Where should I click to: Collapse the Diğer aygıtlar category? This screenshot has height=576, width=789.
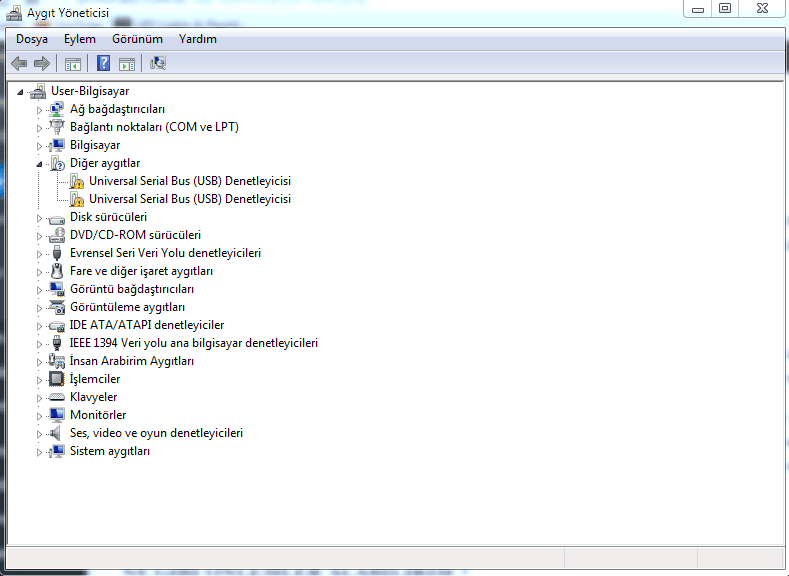[40, 163]
